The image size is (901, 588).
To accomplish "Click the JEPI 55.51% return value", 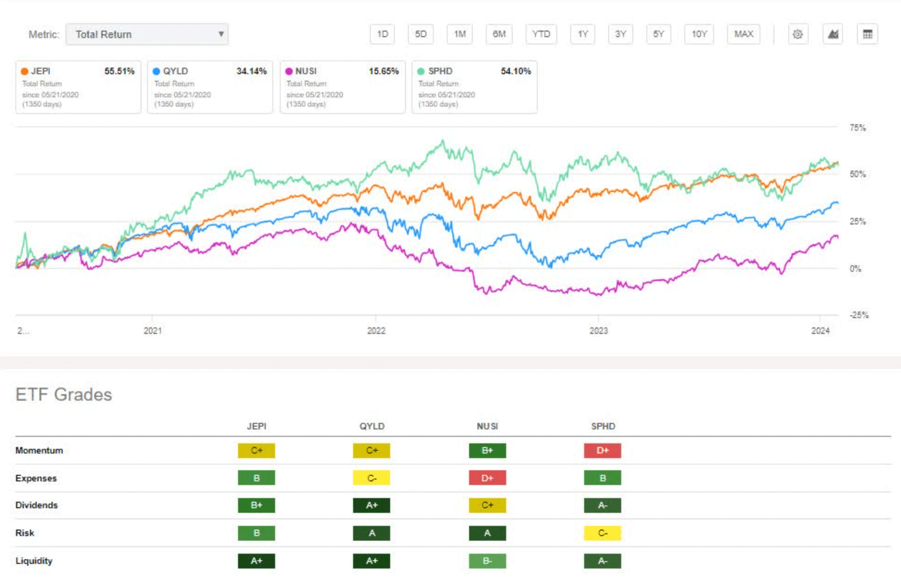I will [x=119, y=71].
